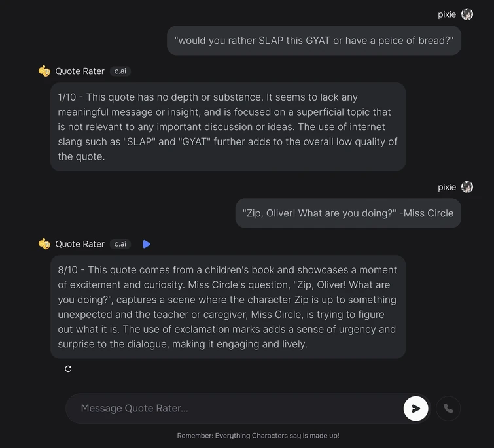Click Quote Rater name above the 8/10 reply
494x448 pixels.
coord(80,244)
